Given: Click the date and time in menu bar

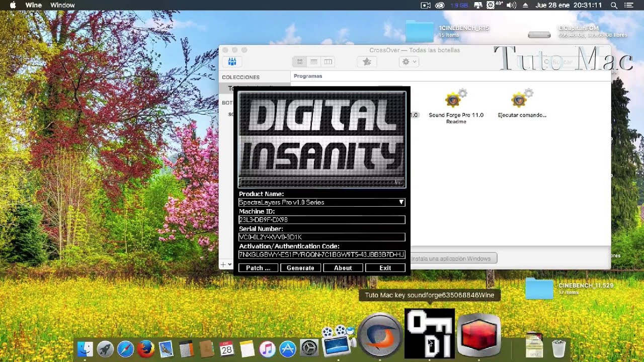Looking at the screenshot, I should pos(569,5).
